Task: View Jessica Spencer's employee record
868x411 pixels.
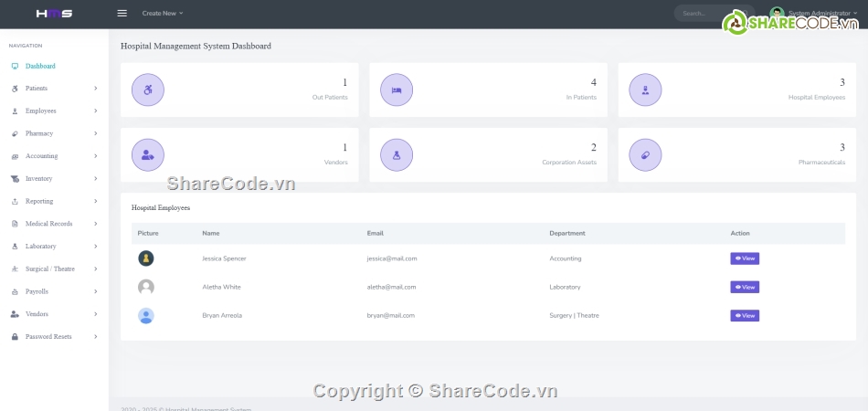Action: (x=745, y=258)
